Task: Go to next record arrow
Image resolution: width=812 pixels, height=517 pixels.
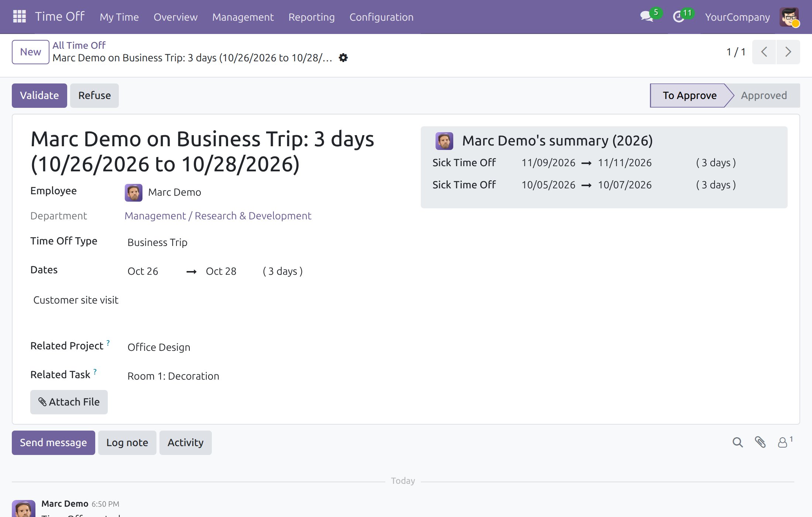Action: pyautogui.click(x=788, y=52)
